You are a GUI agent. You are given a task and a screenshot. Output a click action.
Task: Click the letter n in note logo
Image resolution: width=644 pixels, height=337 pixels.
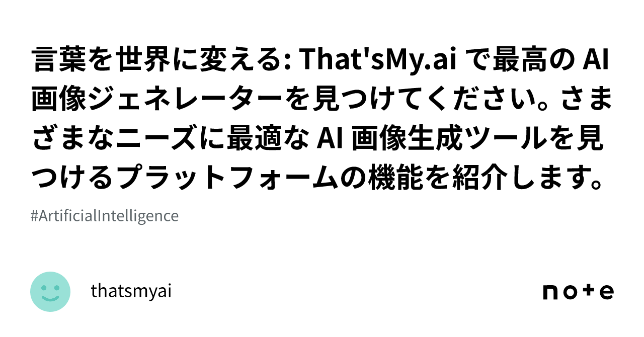(x=550, y=293)
